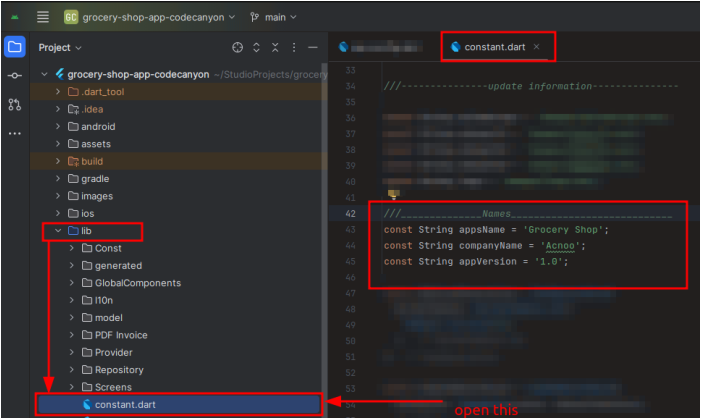Open Project panel options menu
702x419 pixels.
294,47
